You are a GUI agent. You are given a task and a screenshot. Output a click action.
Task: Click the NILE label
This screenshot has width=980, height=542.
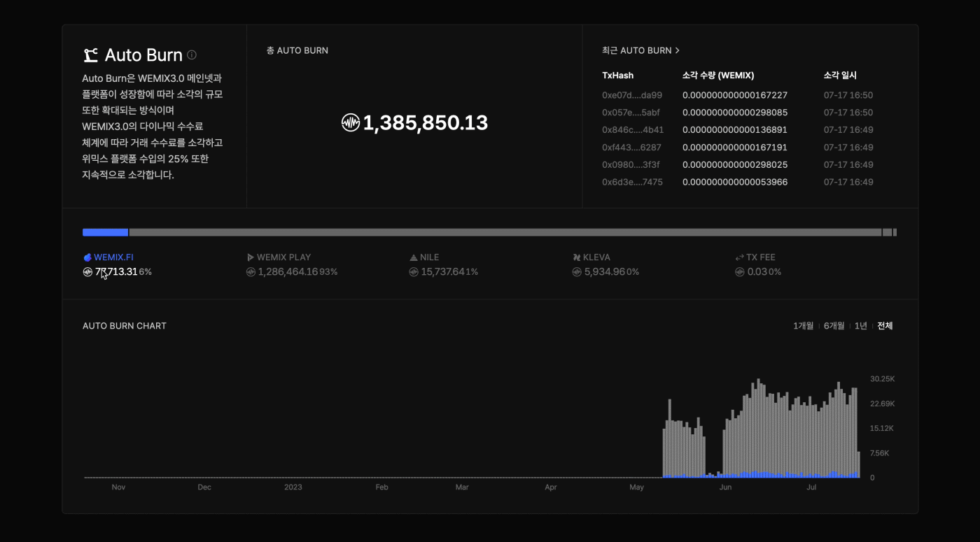pyautogui.click(x=430, y=257)
